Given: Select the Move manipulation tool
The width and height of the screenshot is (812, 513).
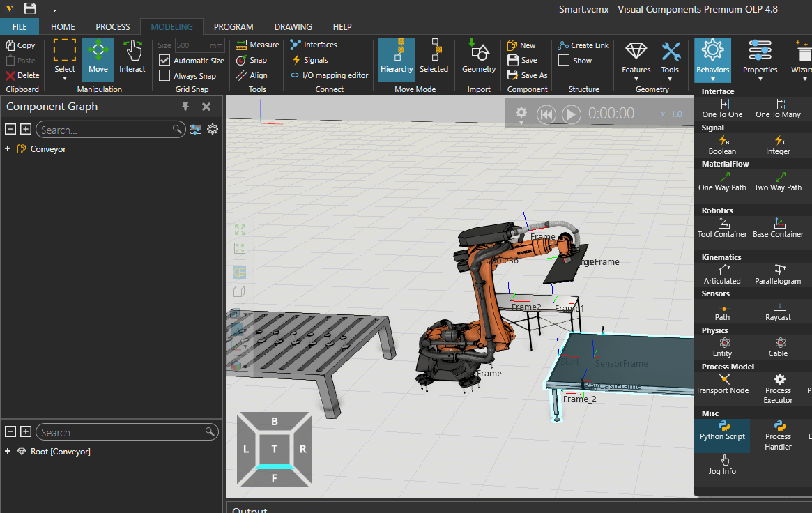Looking at the screenshot, I should 98,59.
